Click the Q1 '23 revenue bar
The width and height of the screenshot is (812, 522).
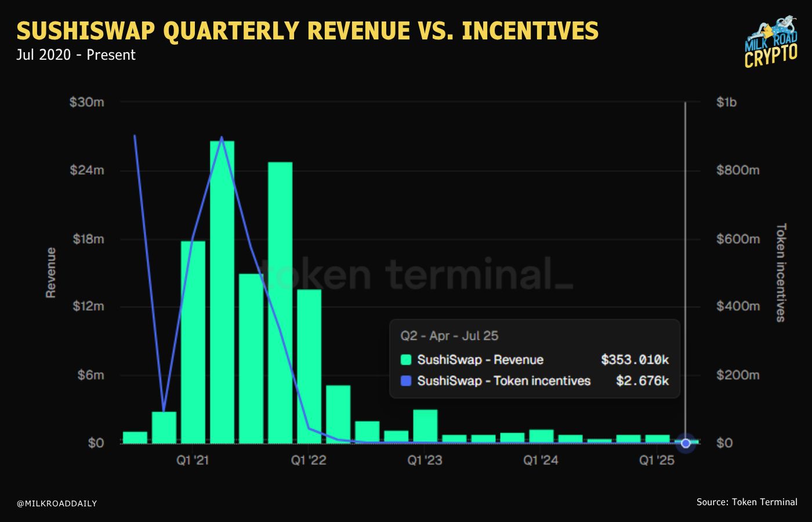coord(425,426)
